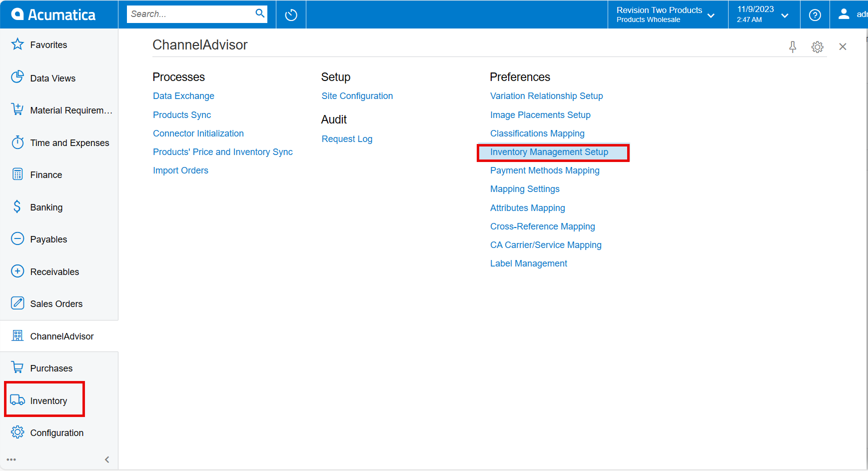Screen dimensions: 868x471
Task: Open the Configuration gear icon in sidebar
Action: tap(17, 432)
